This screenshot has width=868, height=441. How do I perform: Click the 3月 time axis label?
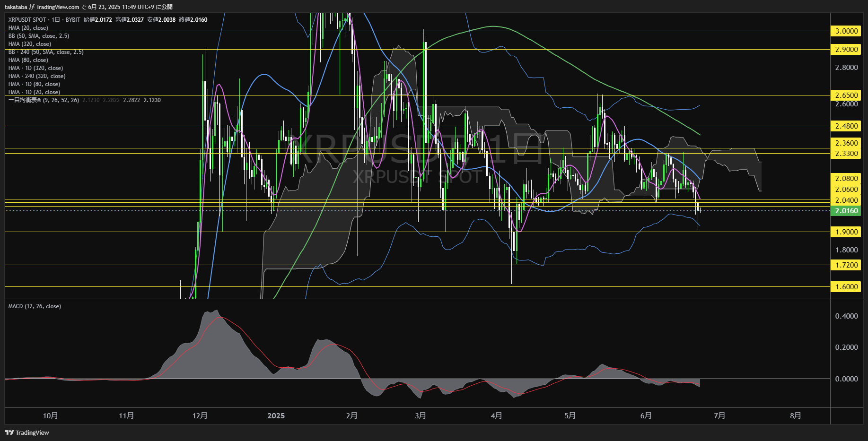(x=421, y=416)
